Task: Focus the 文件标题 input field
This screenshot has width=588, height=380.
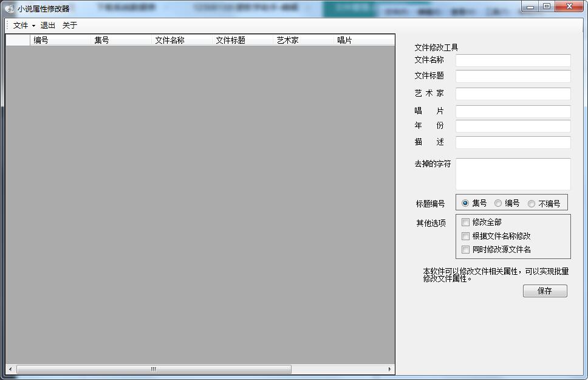Action: pyautogui.click(x=513, y=76)
